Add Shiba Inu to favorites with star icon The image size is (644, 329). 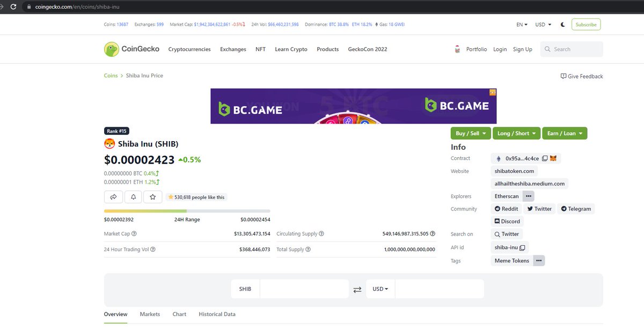tap(153, 197)
